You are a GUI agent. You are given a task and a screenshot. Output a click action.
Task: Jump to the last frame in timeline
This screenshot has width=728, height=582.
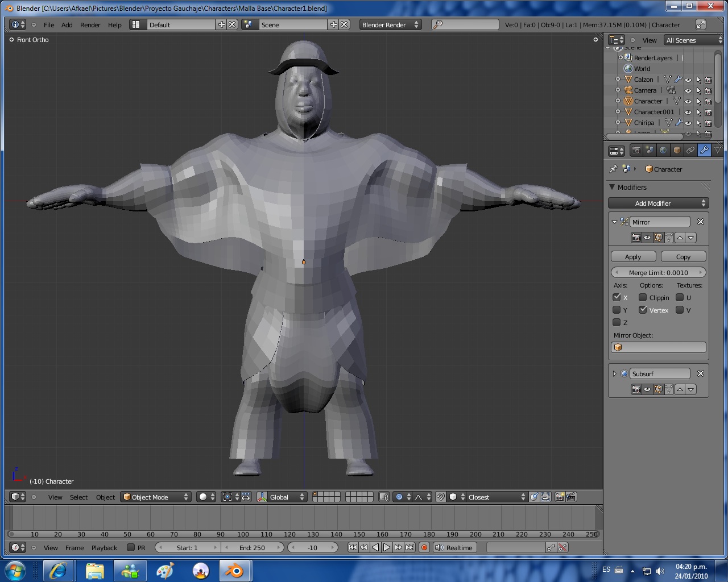coord(409,548)
